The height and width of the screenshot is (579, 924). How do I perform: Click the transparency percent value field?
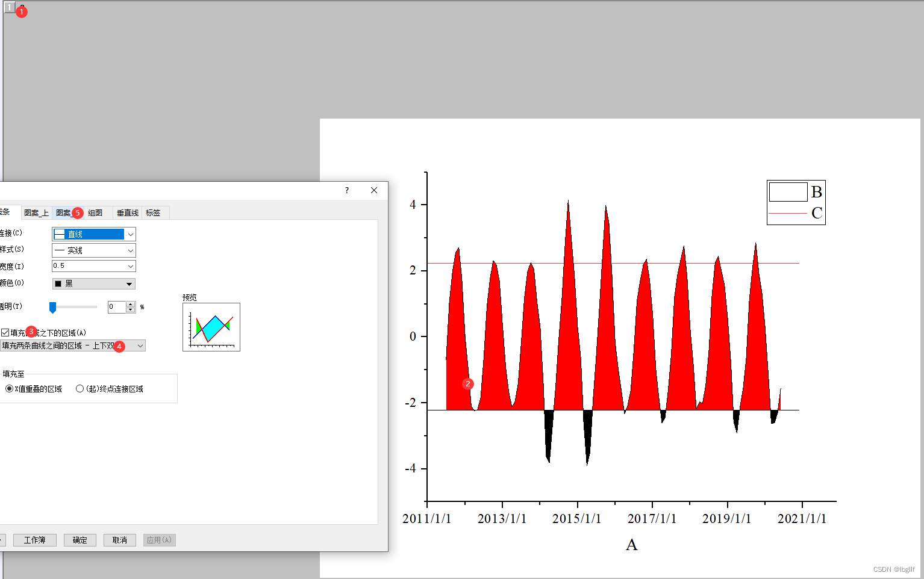(x=116, y=307)
